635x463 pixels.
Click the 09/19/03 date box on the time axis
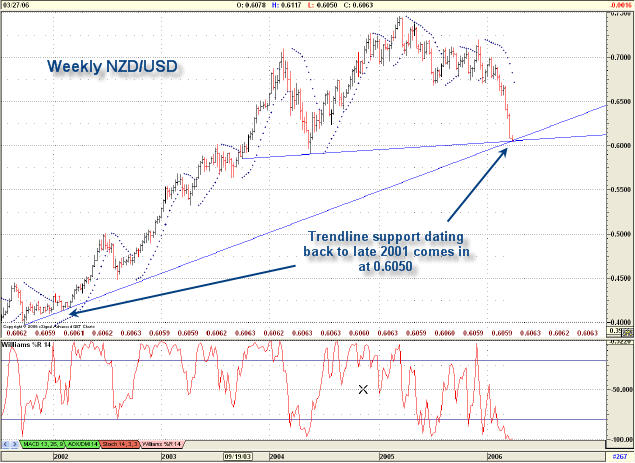point(238,457)
